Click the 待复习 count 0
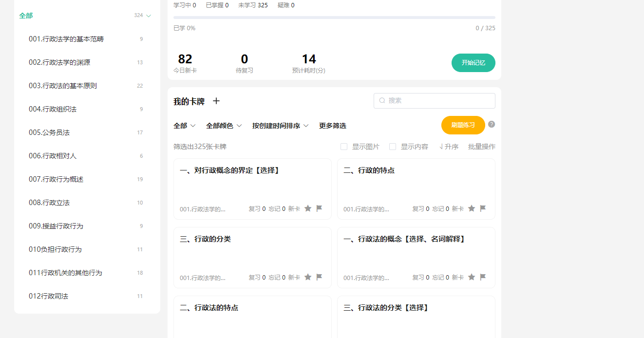Screen dimensions: 644x338 245,59
